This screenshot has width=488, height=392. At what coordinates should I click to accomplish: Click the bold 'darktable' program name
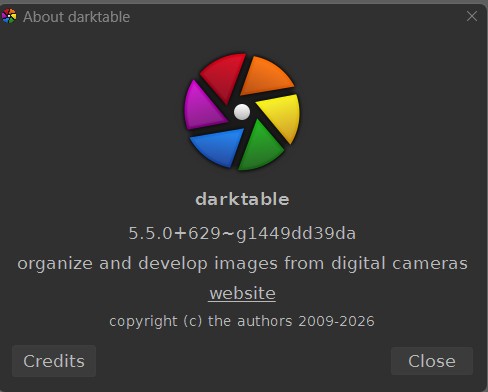point(242,199)
